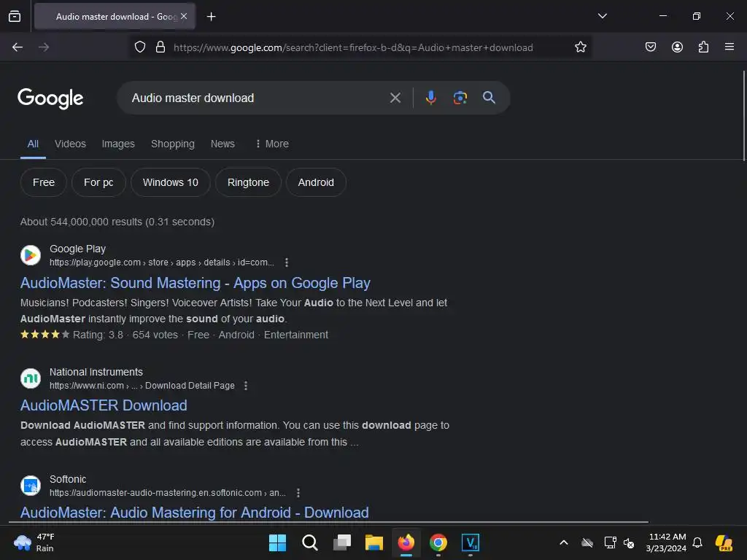Open AudioMaster: Sound Mastering Google Play link
Screen dimensions: 747x560
[x=196, y=283]
